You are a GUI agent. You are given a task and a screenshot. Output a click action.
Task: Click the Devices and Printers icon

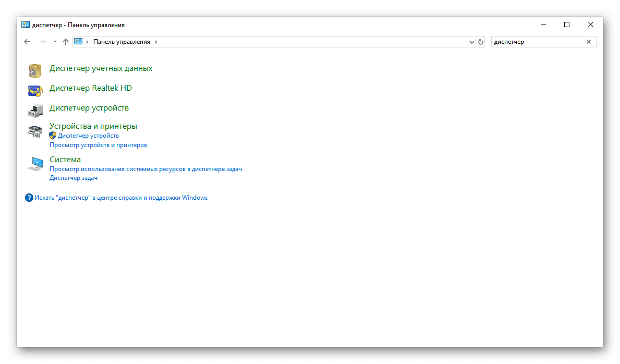[35, 131]
